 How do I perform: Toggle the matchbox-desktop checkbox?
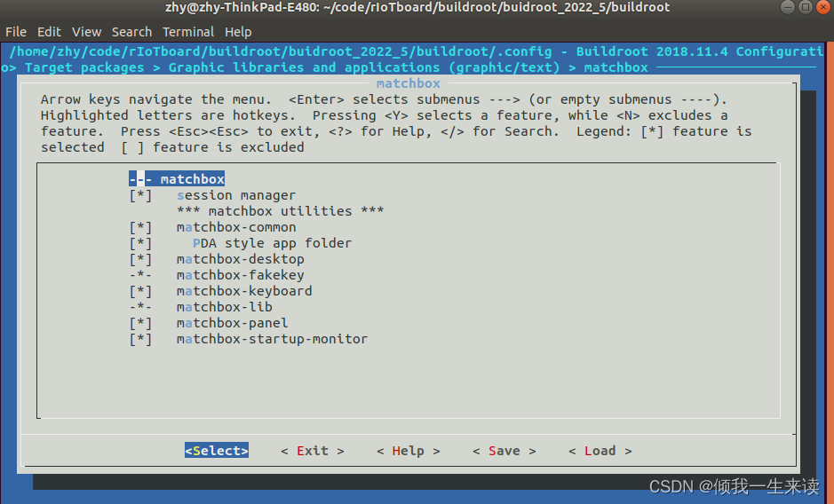point(140,259)
